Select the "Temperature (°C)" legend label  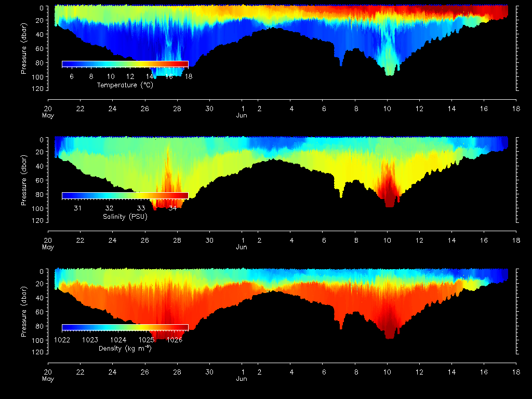tap(125, 85)
